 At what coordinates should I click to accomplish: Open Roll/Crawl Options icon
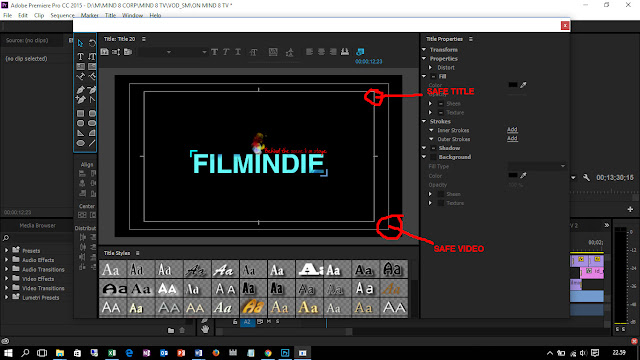(x=116, y=52)
